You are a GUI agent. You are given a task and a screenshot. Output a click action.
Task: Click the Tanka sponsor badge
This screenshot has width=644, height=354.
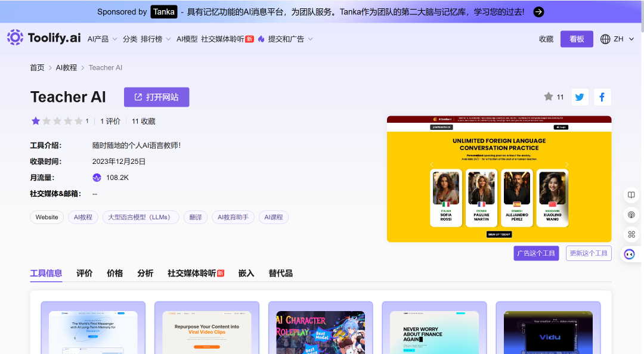click(164, 12)
